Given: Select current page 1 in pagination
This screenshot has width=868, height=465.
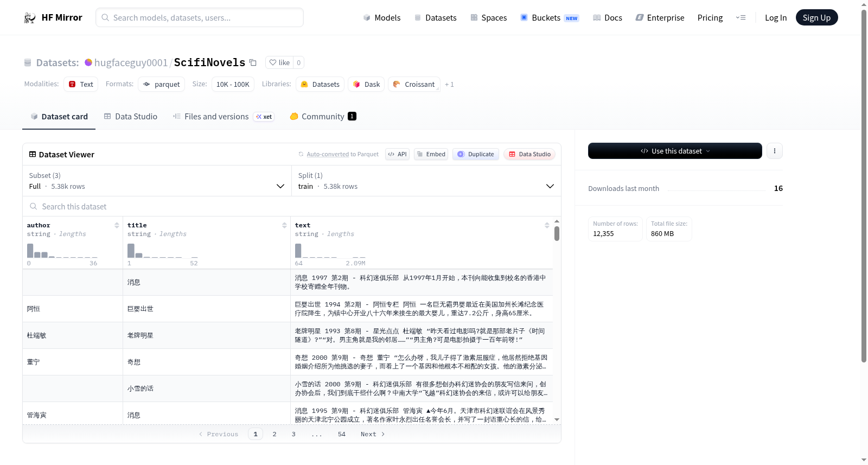Looking at the screenshot, I should (256, 434).
